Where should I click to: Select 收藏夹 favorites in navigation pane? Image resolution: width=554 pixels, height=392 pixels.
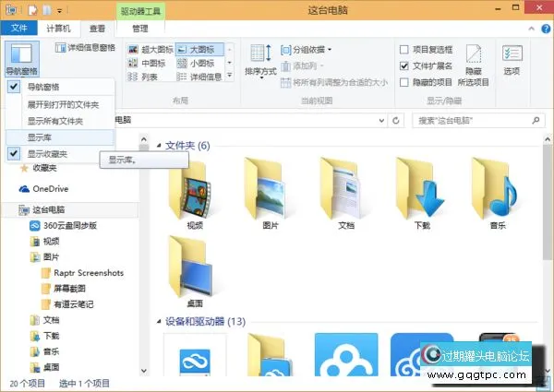[39, 168]
